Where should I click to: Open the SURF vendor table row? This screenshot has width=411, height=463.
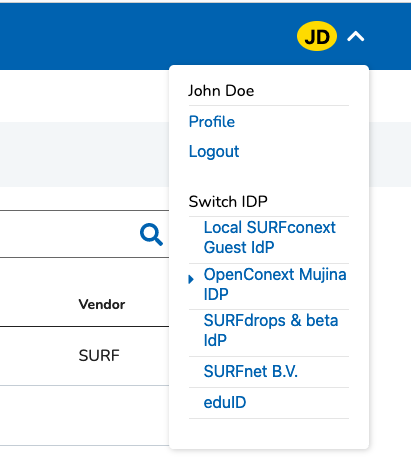pyautogui.click(x=84, y=356)
